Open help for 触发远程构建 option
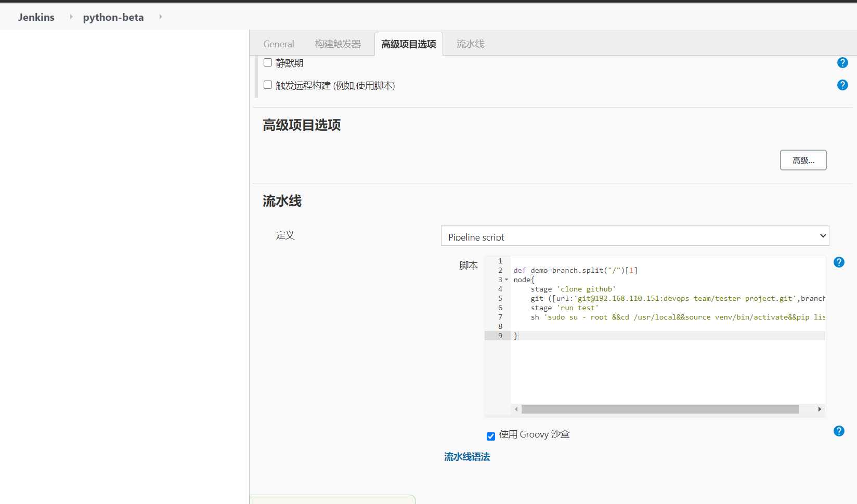The height and width of the screenshot is (504, 857). pos(842,85)
